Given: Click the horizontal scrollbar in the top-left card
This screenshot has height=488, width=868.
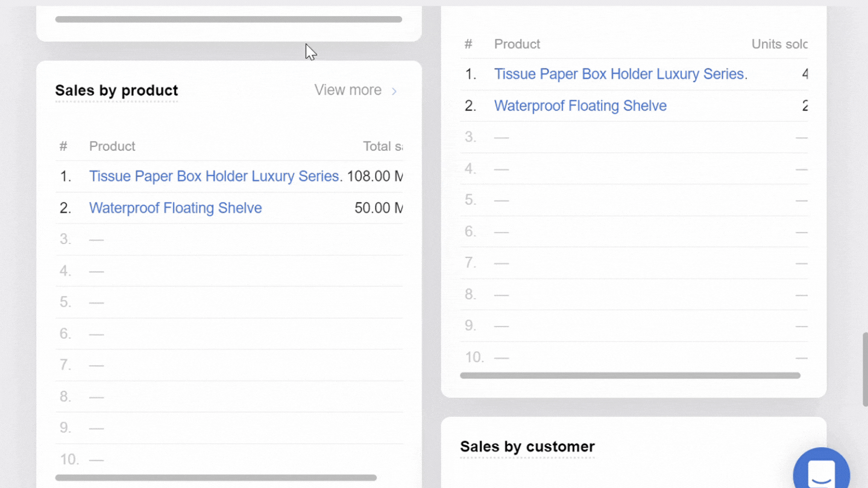Looking at the screenshot, I should coord(228,19).
